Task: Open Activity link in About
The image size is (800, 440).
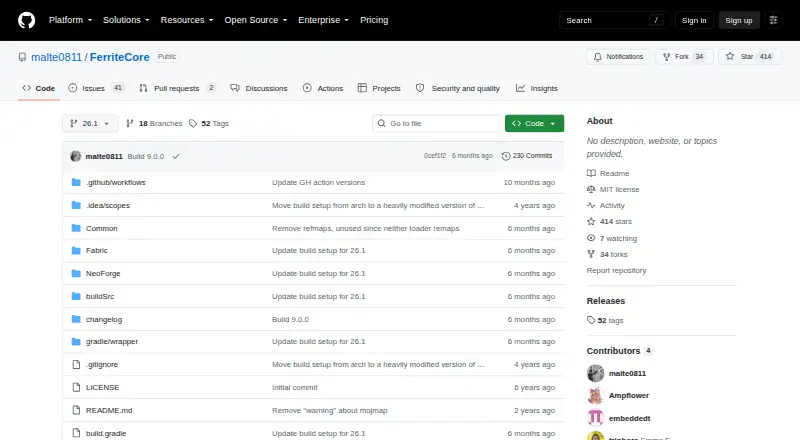Action: pos(606,206)
